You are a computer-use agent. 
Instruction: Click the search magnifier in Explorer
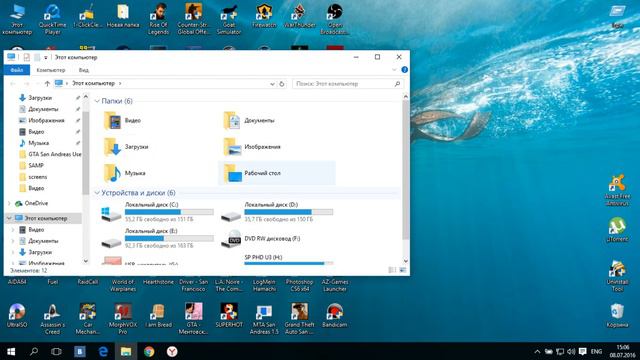tap(397, 84)
